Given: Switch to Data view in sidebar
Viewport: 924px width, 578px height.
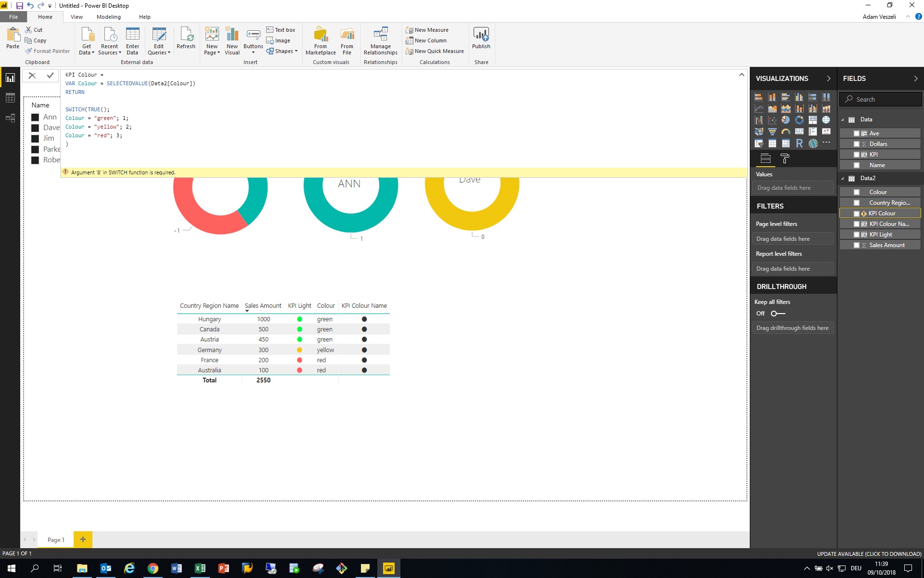Looking at the screenshot, I should pyautogui.click(x=10, y=98).
